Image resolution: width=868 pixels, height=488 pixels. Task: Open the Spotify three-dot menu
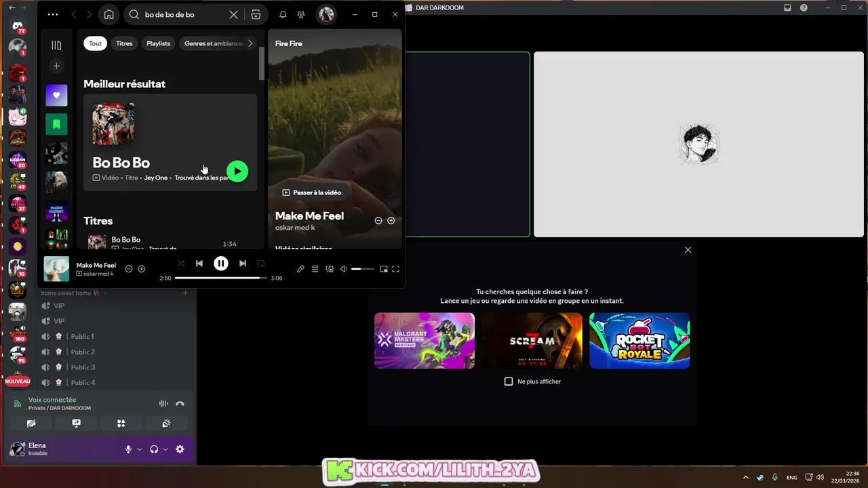tap(53, 14)
